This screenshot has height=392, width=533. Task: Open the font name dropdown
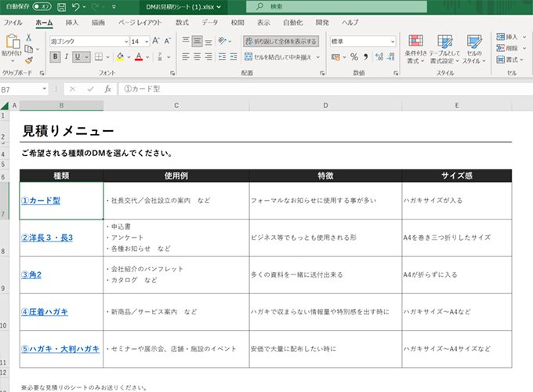pyautogui.click(x=124, y=41)
